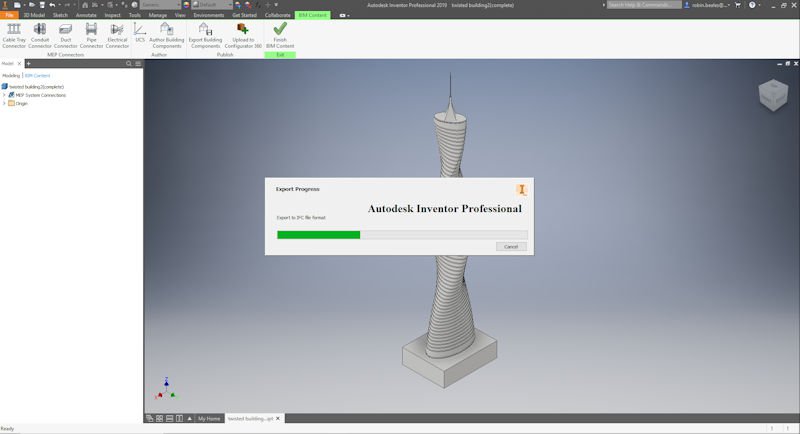
Task: Switch to the Sketch ribbon tab
Action: coord(60,15)
